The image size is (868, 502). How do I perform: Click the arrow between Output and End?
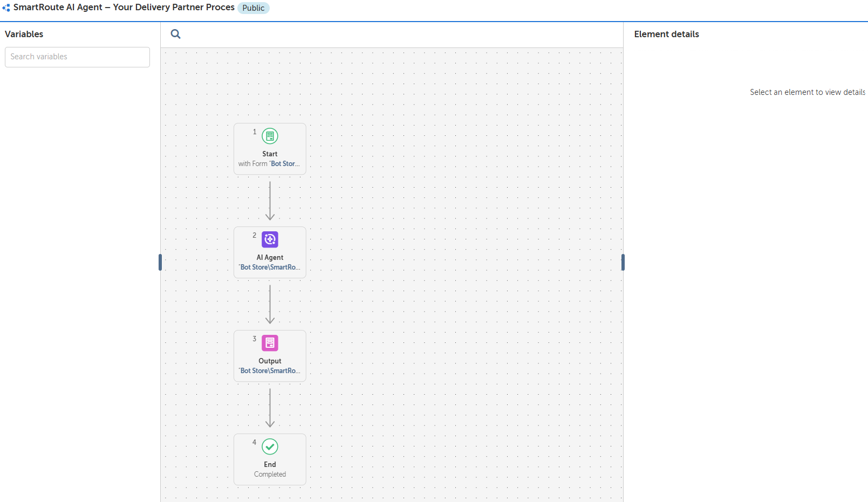click(270, 408)
